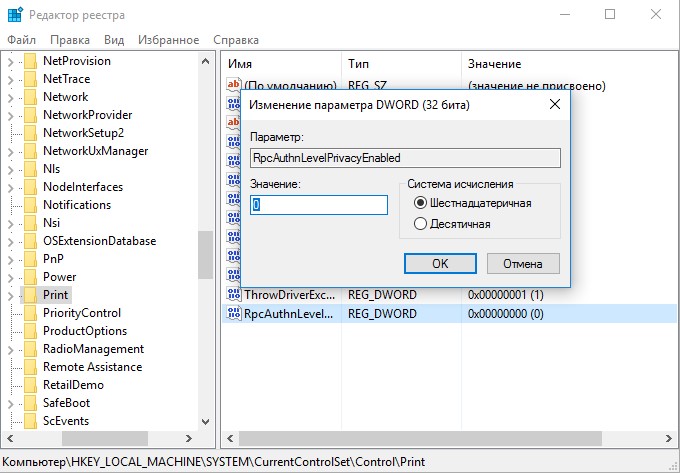This screenshot has height=473, width=680.
Task: Click the Отмена button
Action: [x=523, y=264]
